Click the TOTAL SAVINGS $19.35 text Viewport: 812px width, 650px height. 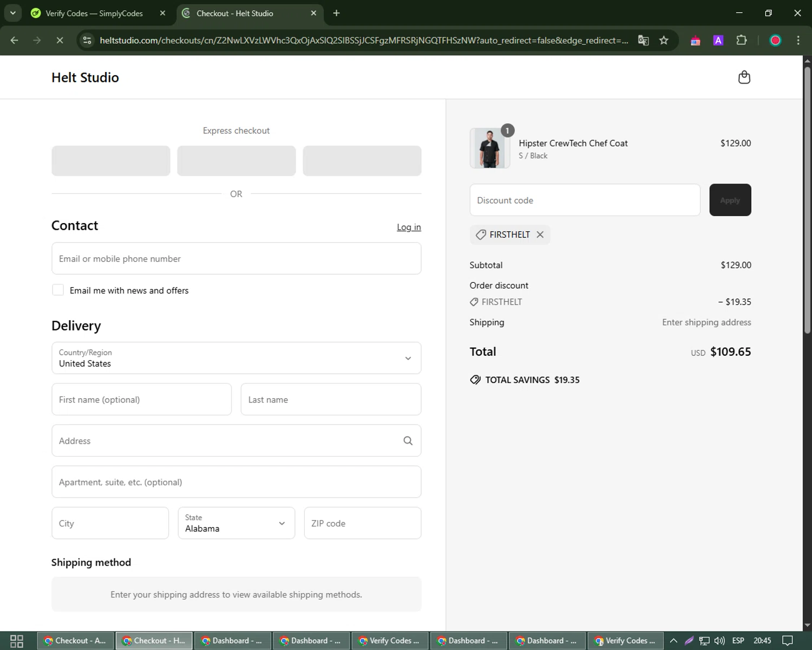[x=532, y=380]
